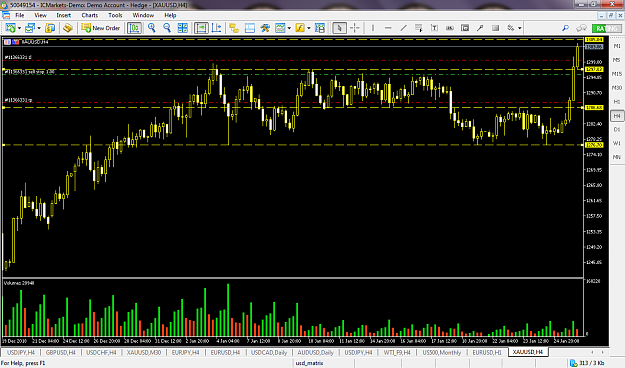Tile chart windows with grid icon
625x368 pixels.
pos(183,28)
